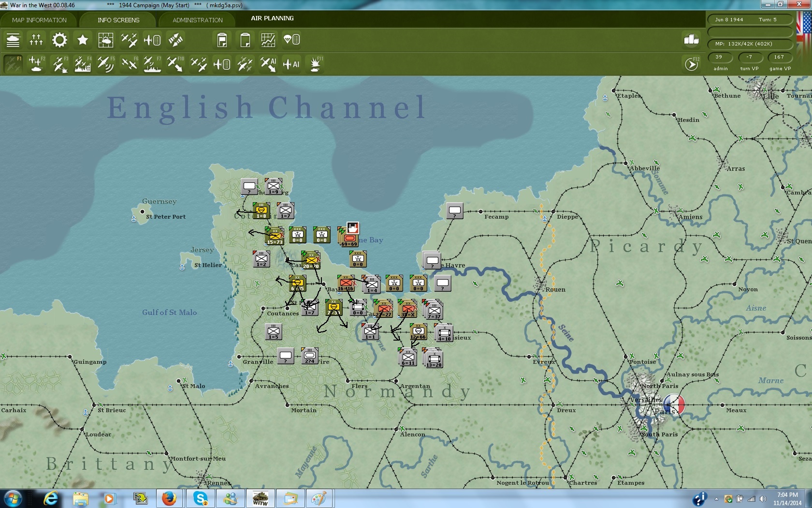Click the striped diagonal arrows icon
The height and width of the screenshot is (508, 812).
coord(175,40)
